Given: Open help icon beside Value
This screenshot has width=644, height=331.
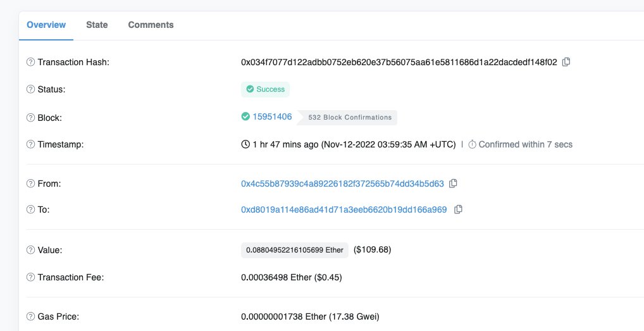Looking at the screenshot, I should pos(30,250).
